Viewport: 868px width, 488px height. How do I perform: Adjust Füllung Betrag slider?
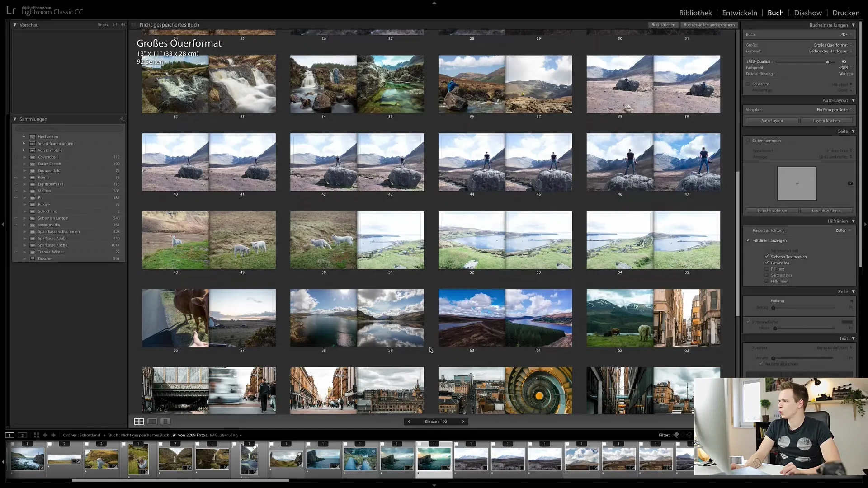[773, 308]
